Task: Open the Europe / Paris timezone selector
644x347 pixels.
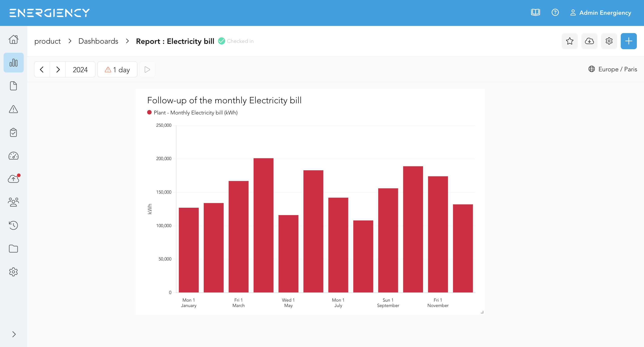Action: pos(613,69)
